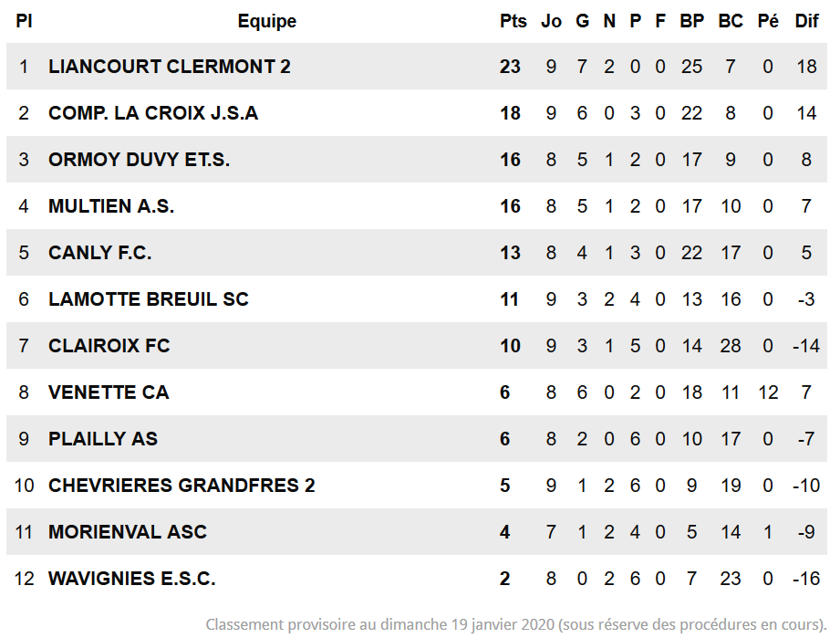Select the COMP. LA CROIX J.S.A team

pyautogui.click(x=153, y=113)
